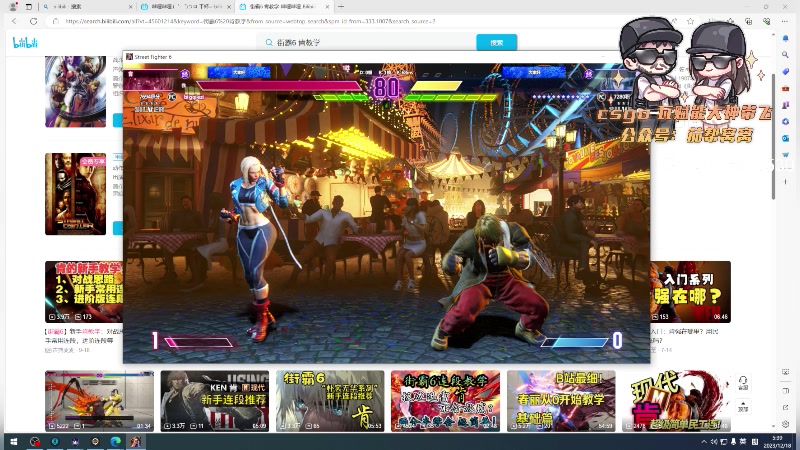The height and width of the screenshot is (450, 800).
Task: Open browser settings and more ellipsis menu
Action: point(785,21)
